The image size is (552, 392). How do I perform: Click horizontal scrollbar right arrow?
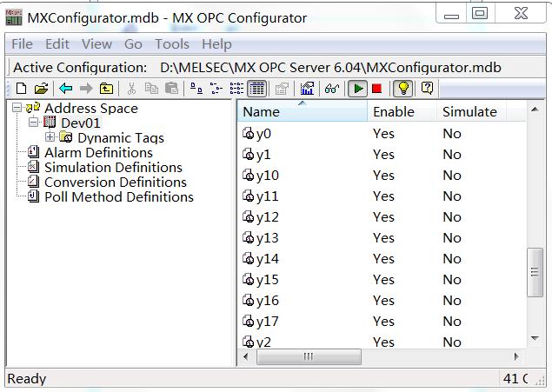[516, 357]
